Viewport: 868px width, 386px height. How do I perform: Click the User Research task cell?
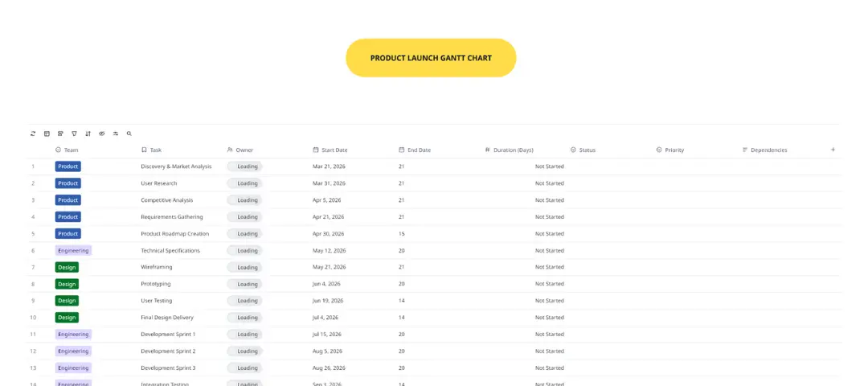click(158, 183)
